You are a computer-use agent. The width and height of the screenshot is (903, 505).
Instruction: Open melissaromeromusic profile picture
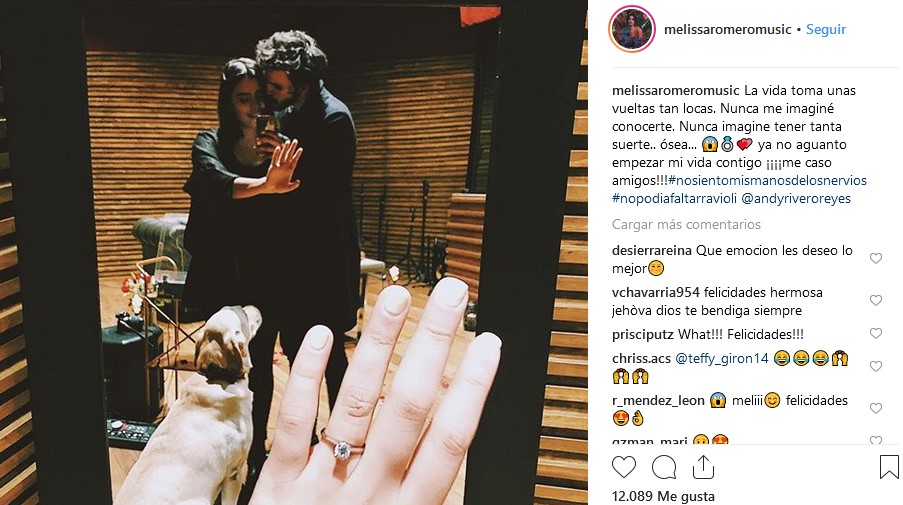pyautogui.click(x=632, y=29)
